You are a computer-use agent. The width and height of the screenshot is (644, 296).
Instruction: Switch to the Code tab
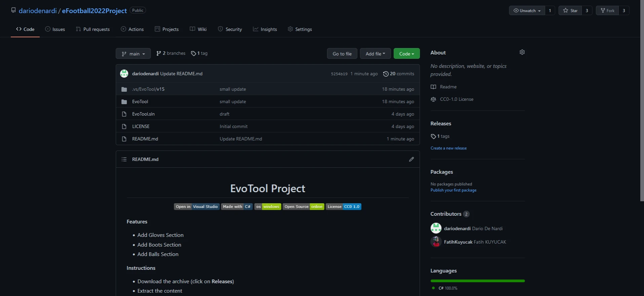pyautogui.click(x=25, y=29)
